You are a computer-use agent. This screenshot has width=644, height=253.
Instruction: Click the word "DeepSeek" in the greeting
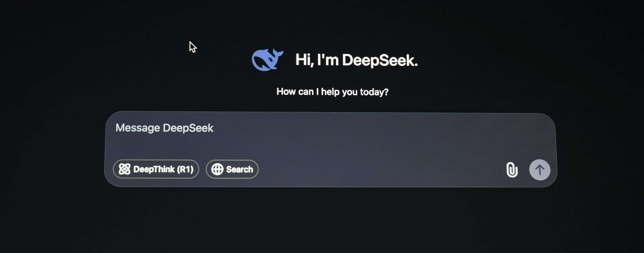(380, 60)
